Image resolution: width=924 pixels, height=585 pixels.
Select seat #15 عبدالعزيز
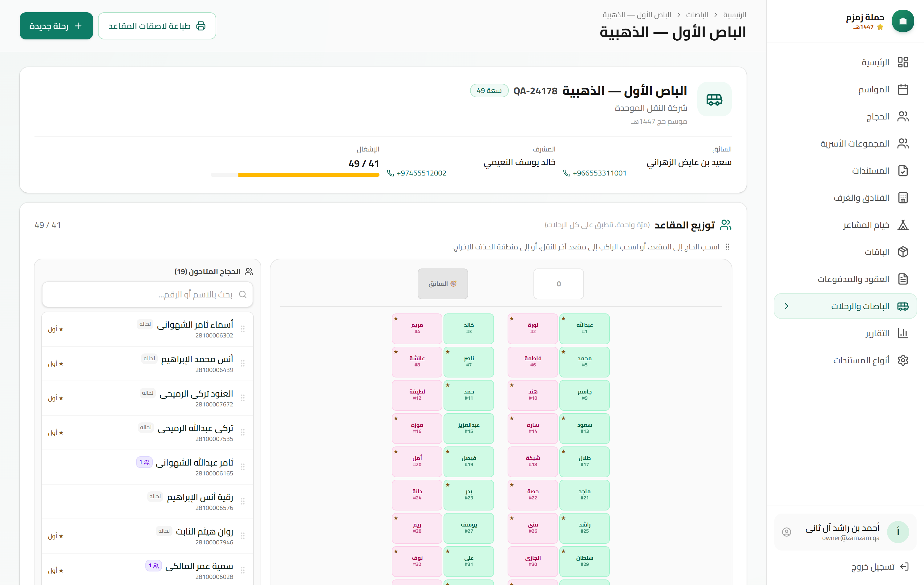click(468, 429)
